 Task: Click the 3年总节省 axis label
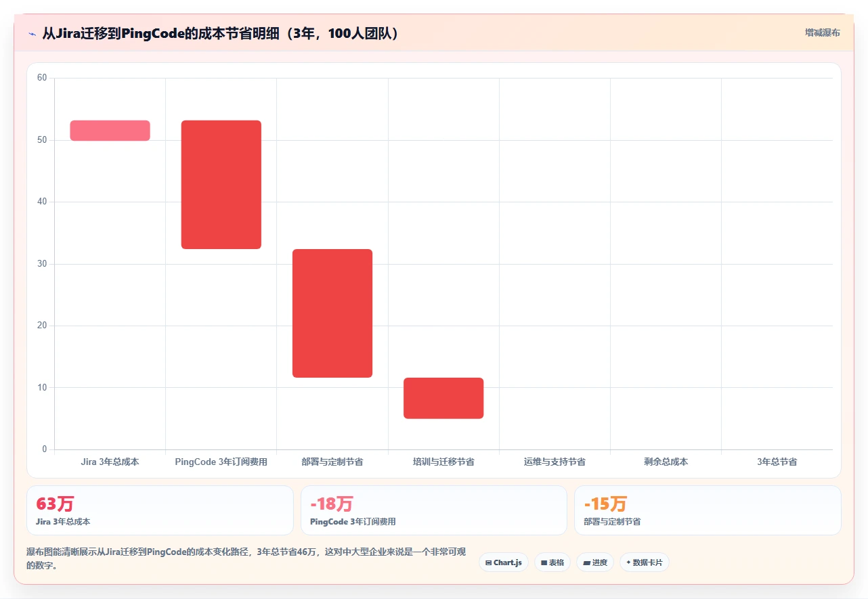pos(777,462)
